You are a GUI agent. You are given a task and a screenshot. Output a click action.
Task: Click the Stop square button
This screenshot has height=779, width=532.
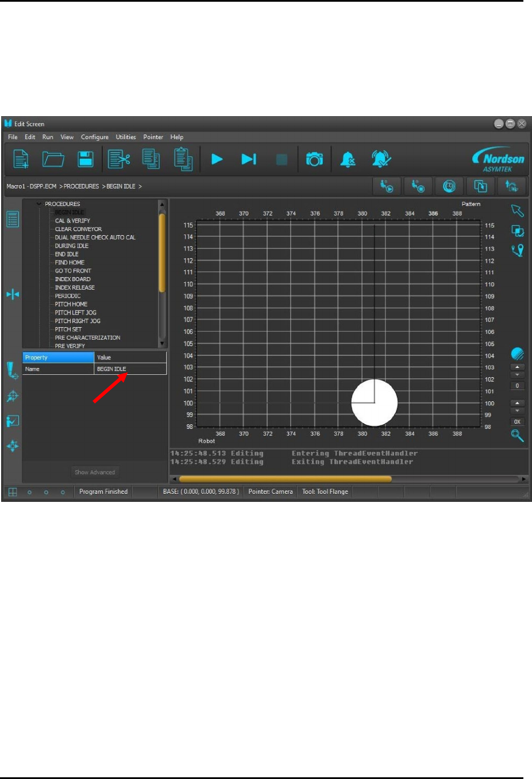tap(282, 159)
